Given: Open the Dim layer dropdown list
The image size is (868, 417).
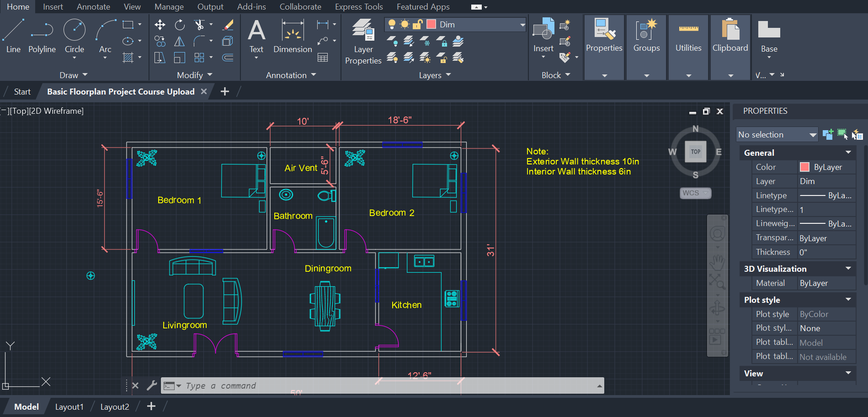Looking at the screenshot, I should [x=522, y=25].
